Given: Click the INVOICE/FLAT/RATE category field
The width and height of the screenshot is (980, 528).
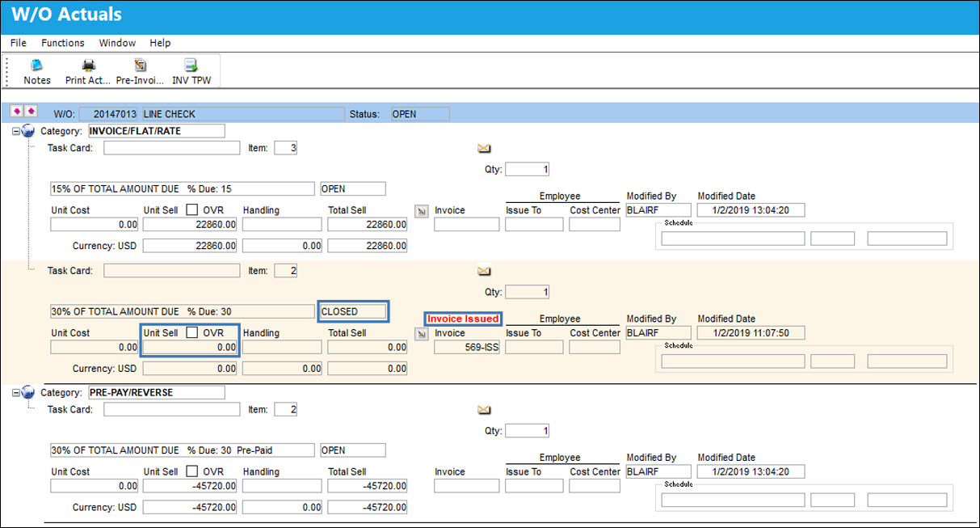Looking at the screenshot, I should point(156,131).
